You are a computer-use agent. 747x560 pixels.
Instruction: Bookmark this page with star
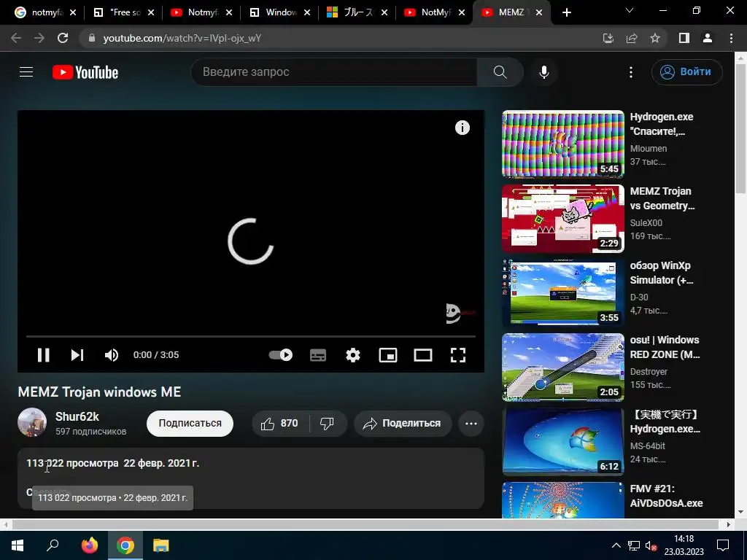(x=655, y=38)
